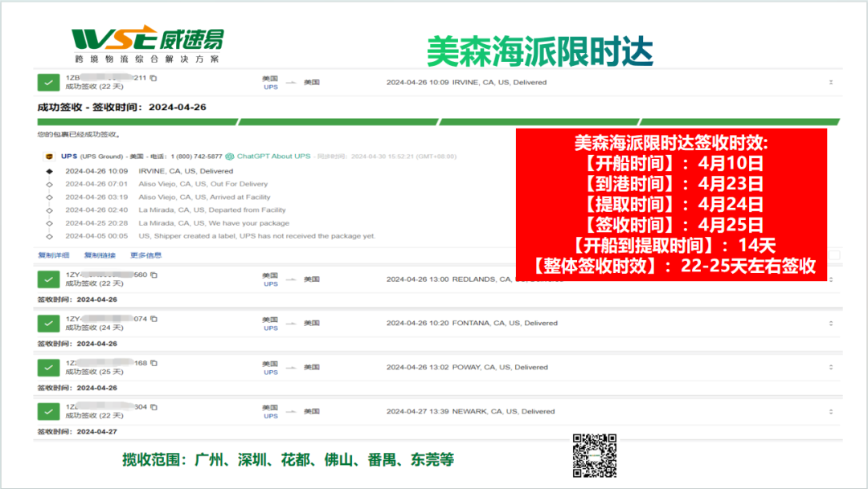Screen dimensions: 868x489
Task: Click the green checkmark on the NEWARK shipment row
Action: [x=49, y=411]
